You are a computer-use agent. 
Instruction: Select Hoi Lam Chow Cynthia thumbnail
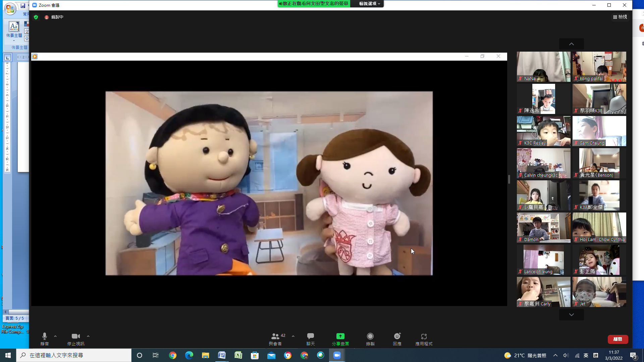click(x=599, y=227)
